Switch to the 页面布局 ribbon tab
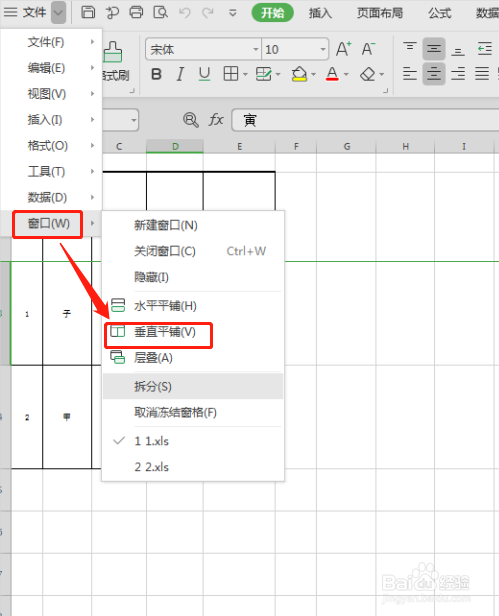Viewport: 499px width, 616px height. [x=380, y=13]
